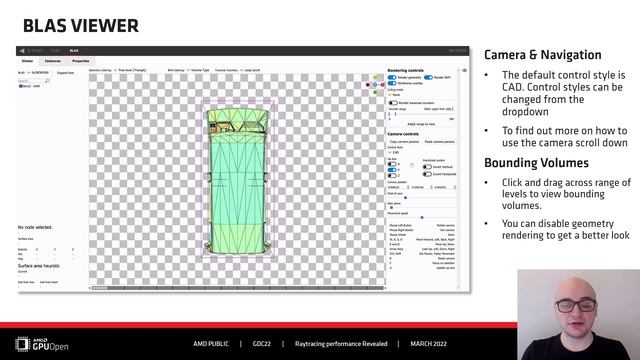
Task: Open Settings in the top bar
Action: tap(457, 51)
